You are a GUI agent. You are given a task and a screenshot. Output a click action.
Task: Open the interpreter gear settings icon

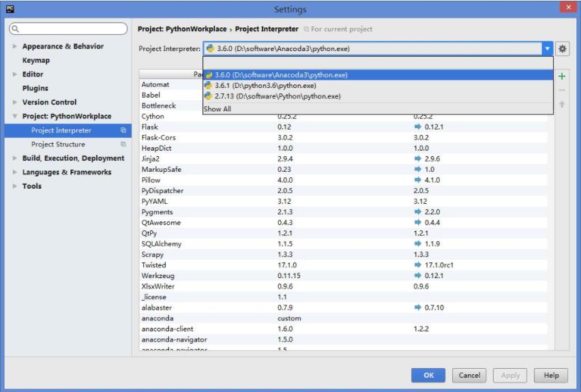coord(562,48)
